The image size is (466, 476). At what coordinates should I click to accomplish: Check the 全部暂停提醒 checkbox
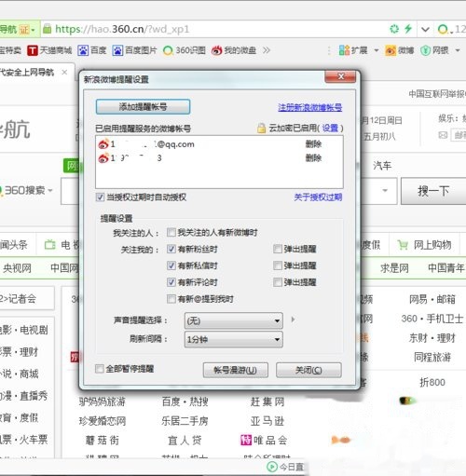100,369
